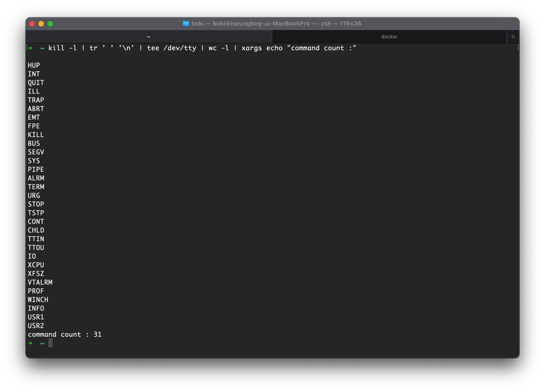Viewport: 545px width, 392px height.
Task: Click the green full-screen button
Action: click(50, 24)
